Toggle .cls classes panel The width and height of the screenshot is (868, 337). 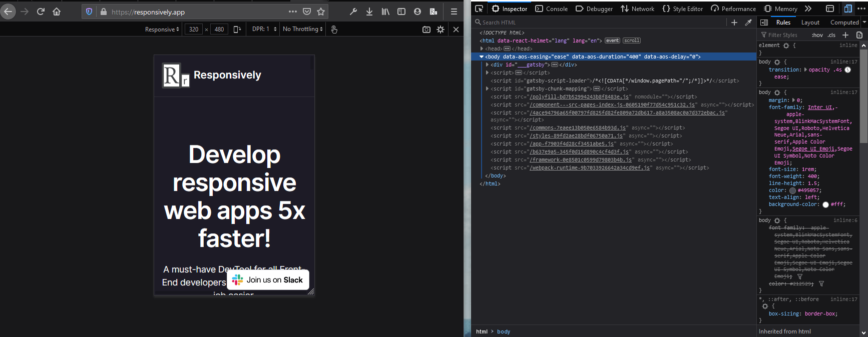click(x=831, y=35)
